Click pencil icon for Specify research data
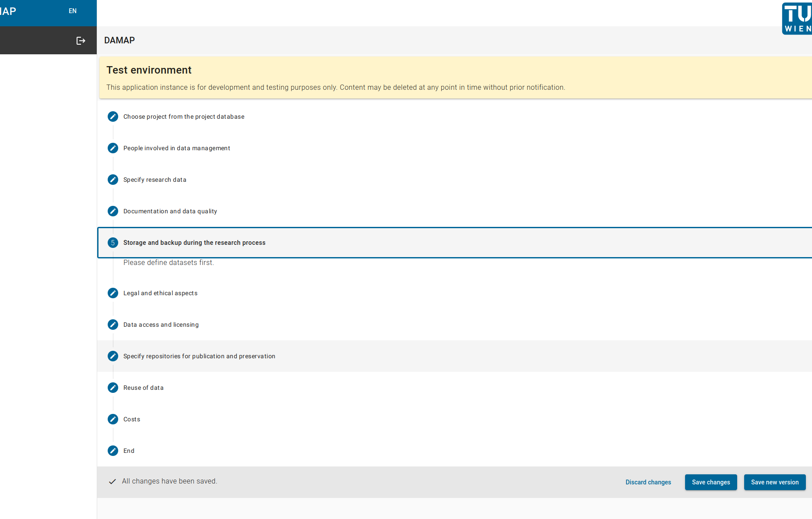Screen dimensions: 812x519 pyautogui.click(x=113, y=180)
